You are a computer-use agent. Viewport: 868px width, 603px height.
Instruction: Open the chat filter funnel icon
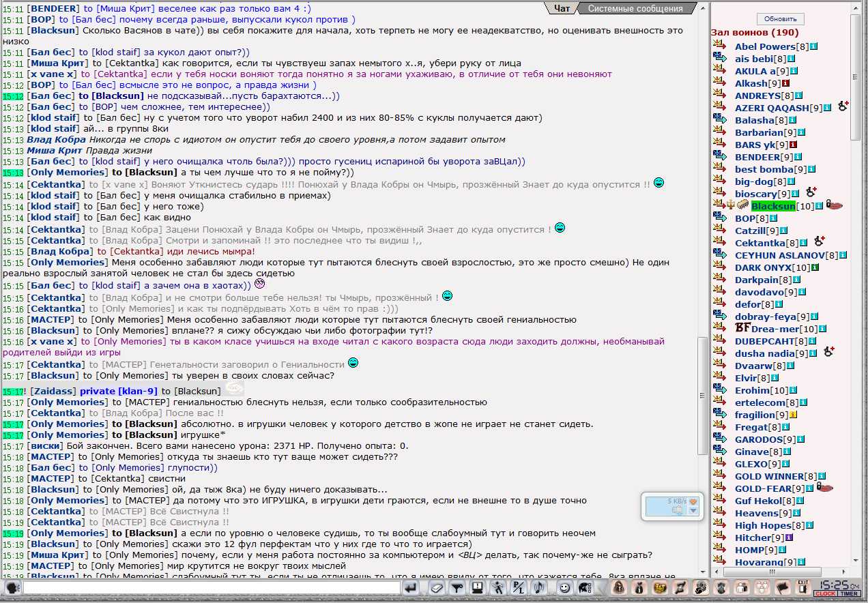(457, 588)
